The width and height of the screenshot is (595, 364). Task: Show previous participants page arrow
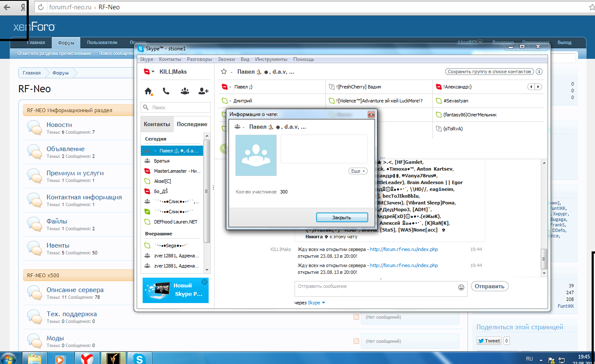(x=531, y=87)
